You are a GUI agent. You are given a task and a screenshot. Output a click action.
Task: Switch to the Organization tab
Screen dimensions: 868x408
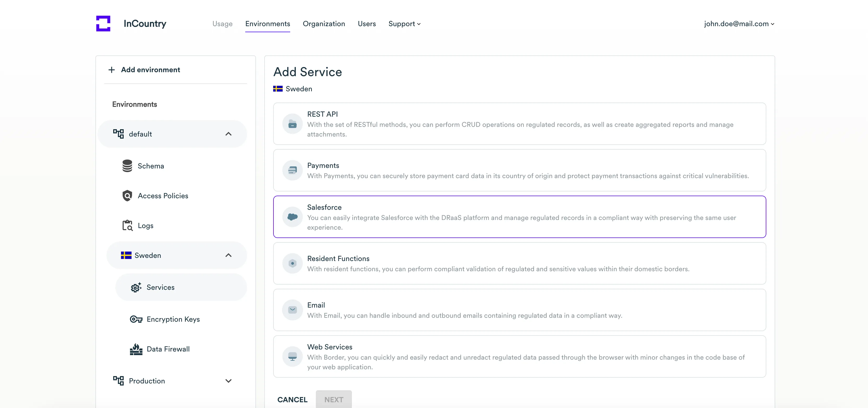coord(323,24)
